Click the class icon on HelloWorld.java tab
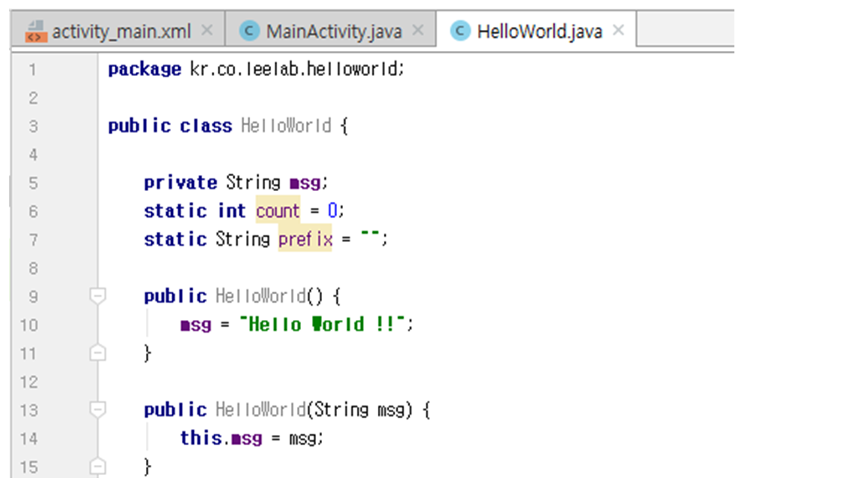This screenshot has width=868, height=488. pyautogui.click(x=460, y=31)
